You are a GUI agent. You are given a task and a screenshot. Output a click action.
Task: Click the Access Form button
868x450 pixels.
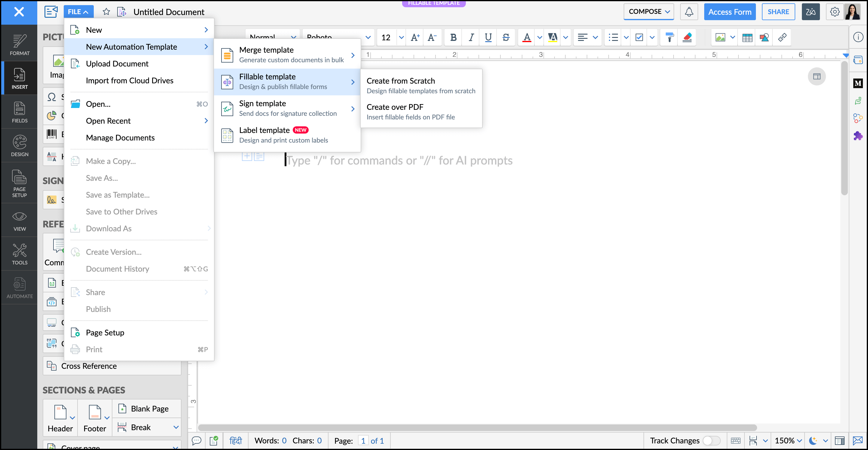730,11
